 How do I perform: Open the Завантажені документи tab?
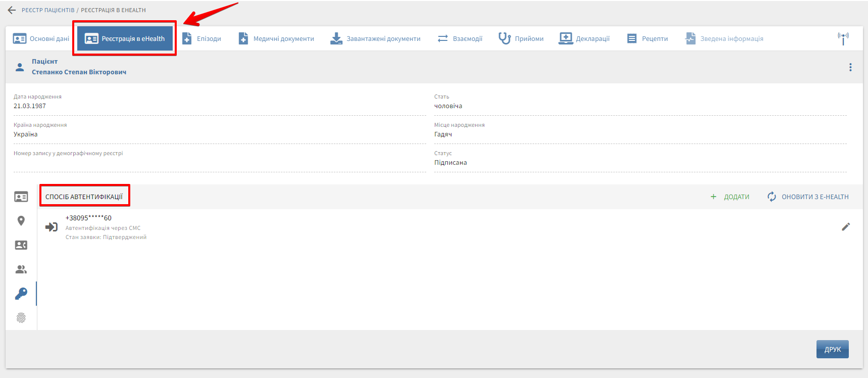click(375, 39)
